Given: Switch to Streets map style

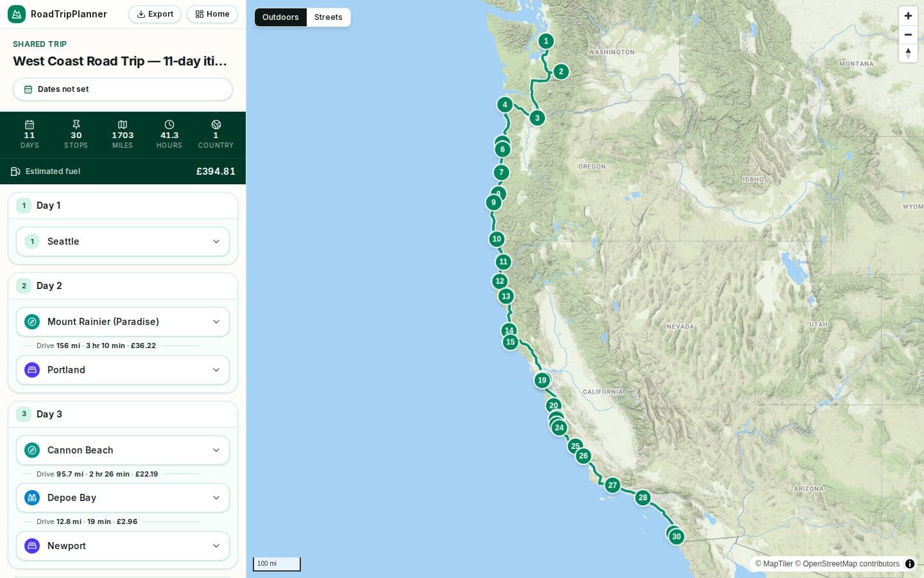Looking at the screenshot, I should click(x=329, y=17).
